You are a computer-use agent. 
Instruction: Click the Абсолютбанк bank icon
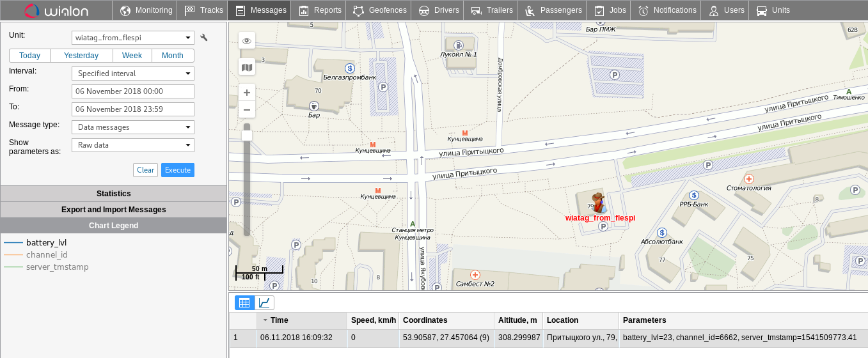pyautogui.click(x=662, y=232)
